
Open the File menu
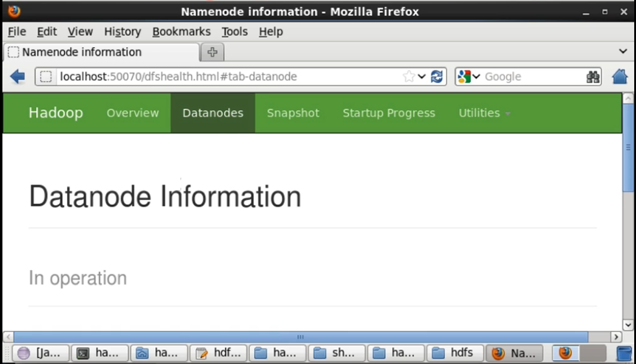[x=17, y=32]
